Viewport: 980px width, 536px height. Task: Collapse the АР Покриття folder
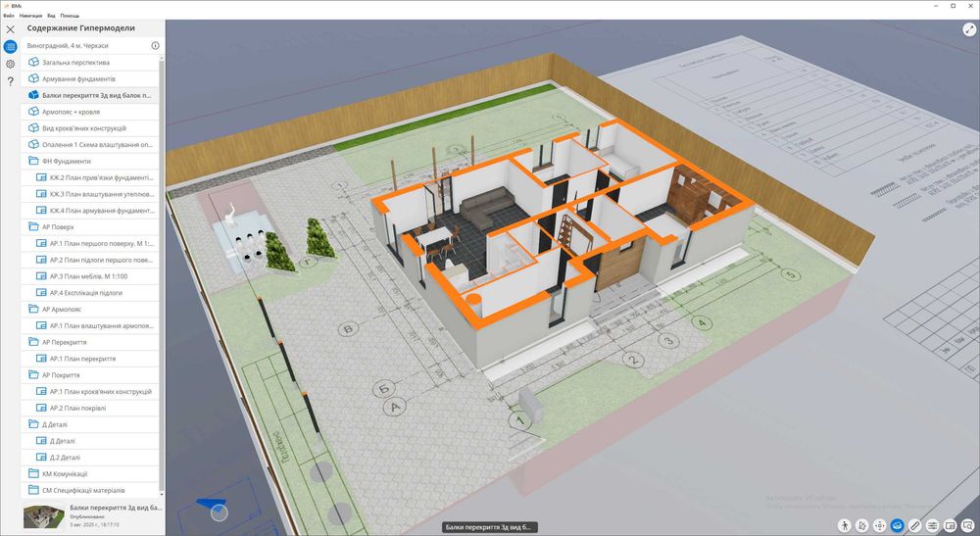(x=92, y=375)
